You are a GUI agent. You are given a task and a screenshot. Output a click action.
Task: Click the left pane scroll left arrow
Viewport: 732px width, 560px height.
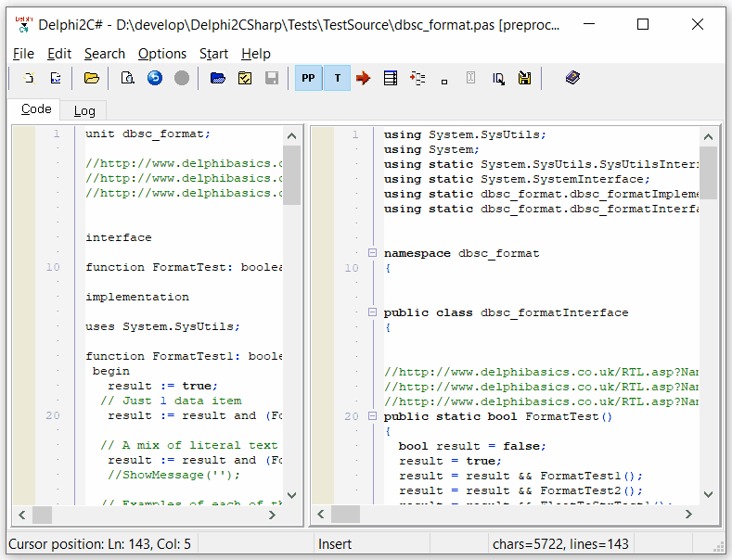[x=22, y=515]
